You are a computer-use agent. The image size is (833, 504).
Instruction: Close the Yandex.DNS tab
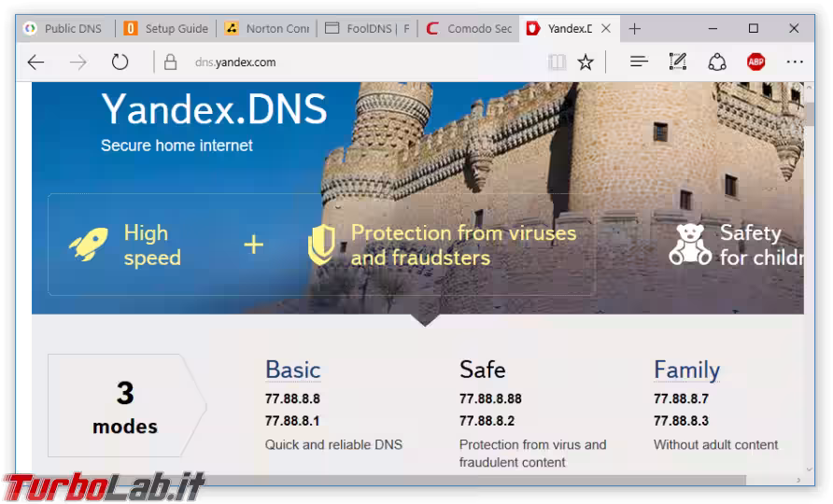[606, 28]
